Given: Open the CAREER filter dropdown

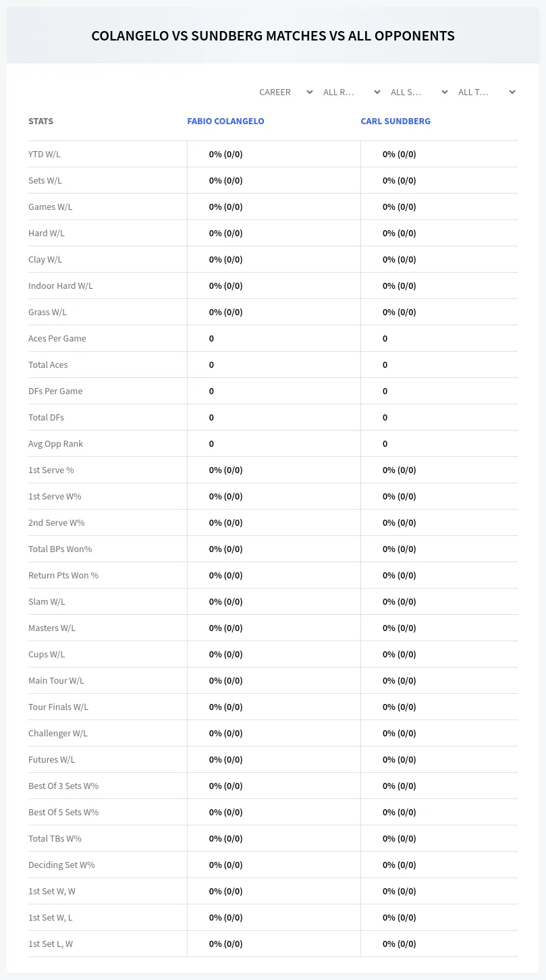Looking at the screenshot, I should (x=285, y=92).
